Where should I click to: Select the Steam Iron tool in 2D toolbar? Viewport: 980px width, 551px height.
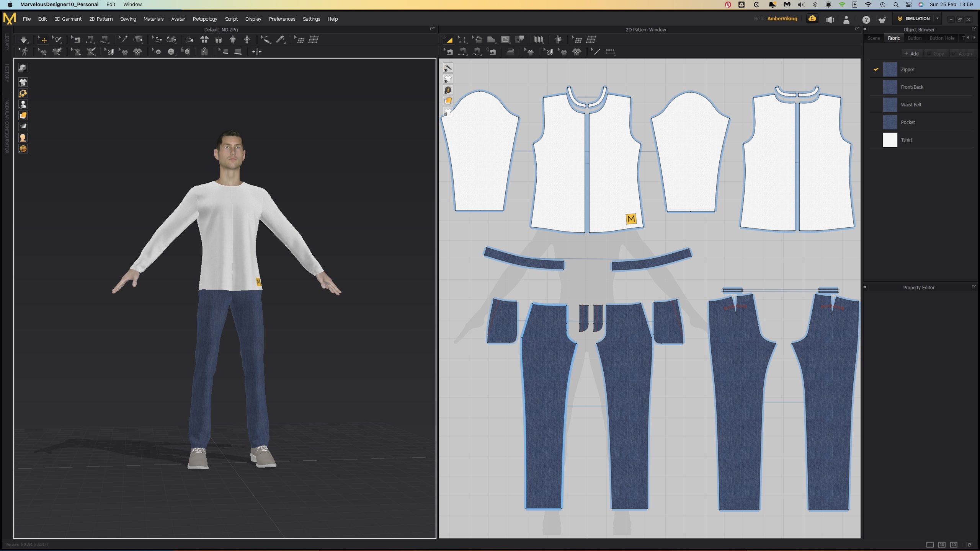pyautogui.click(x=510, y=52)
